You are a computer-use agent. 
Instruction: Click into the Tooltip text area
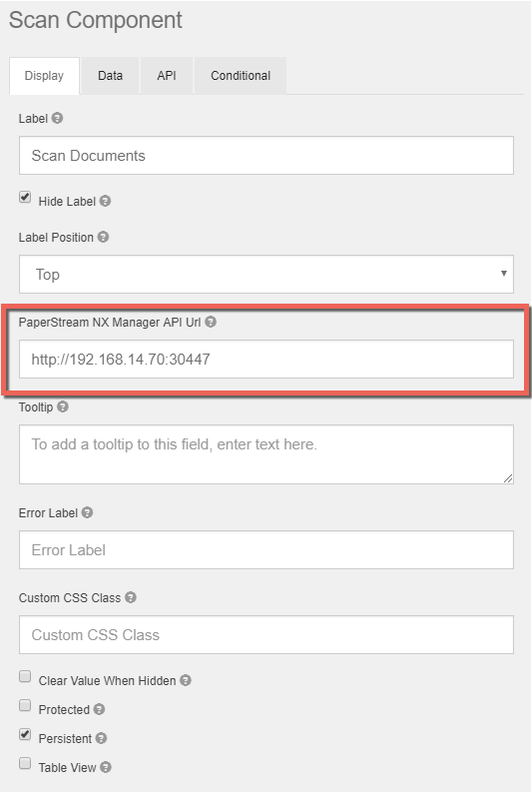point(266,454)
